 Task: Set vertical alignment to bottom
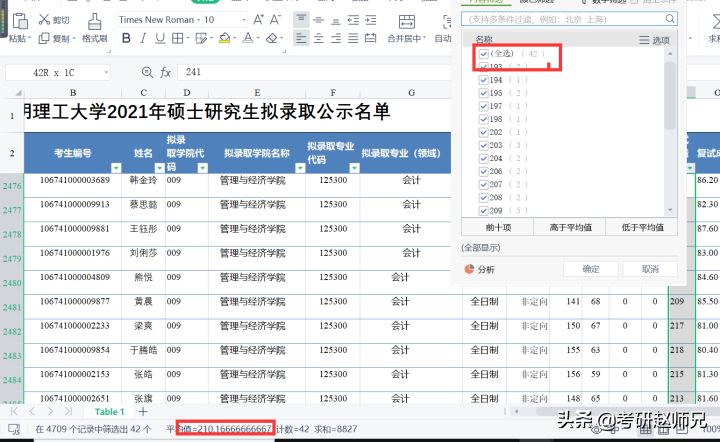[336, 20]
